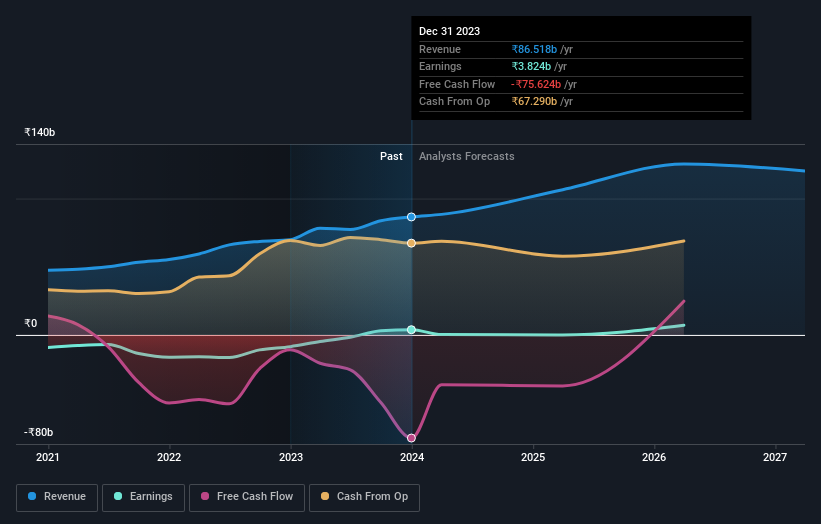Click the ₹140b y-axis label

point(39,132)
